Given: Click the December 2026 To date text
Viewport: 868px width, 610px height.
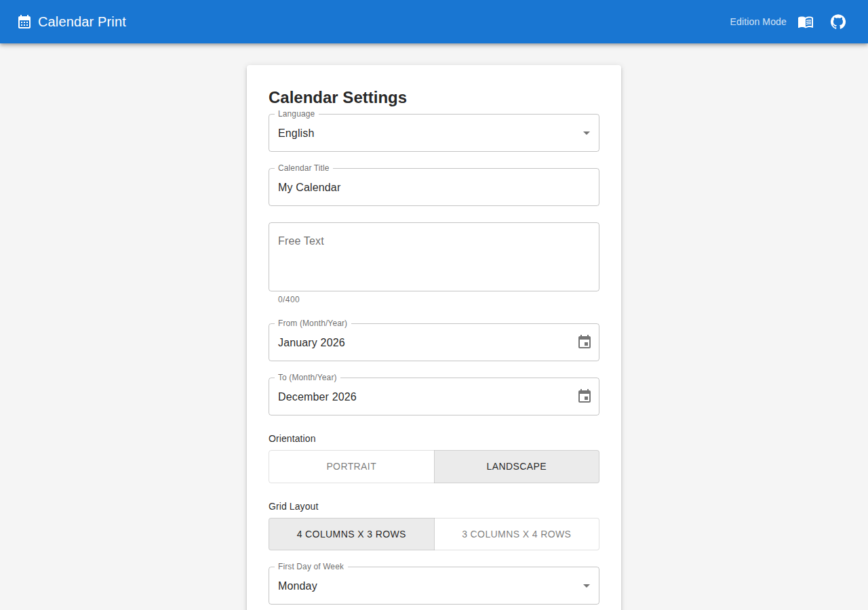Looking at the screenshot, I should pyautogui.click(x=317, y=396).
